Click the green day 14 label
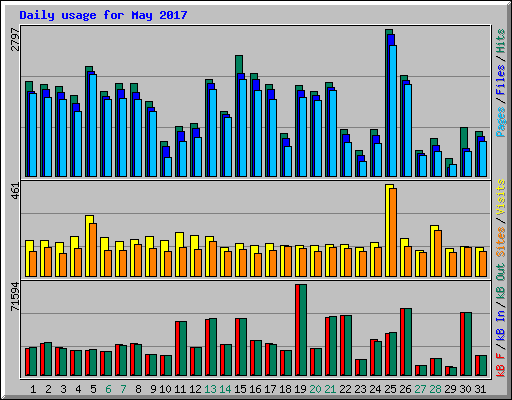The width and height of the screenshot is (512, 400). 225,389
